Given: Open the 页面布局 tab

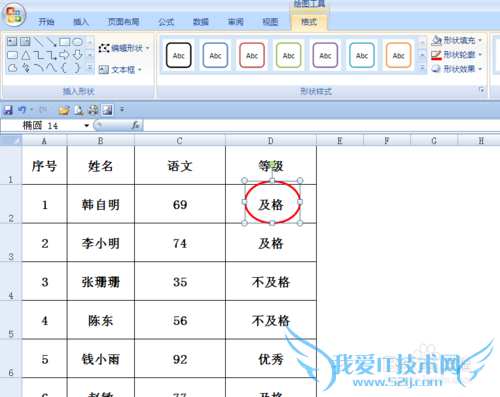Looking at the screenshot, I should [x=123, y=22].
